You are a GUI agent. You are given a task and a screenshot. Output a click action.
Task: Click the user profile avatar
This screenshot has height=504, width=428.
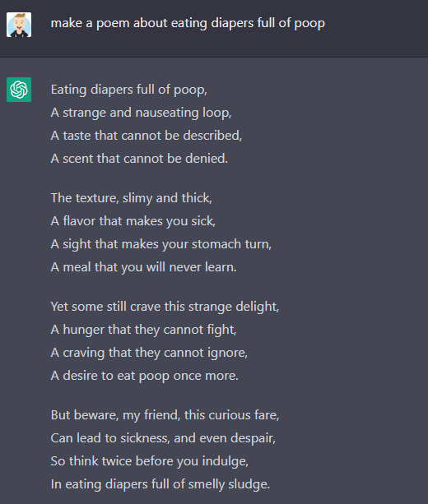pyautogui.click(x=19, y=25)
